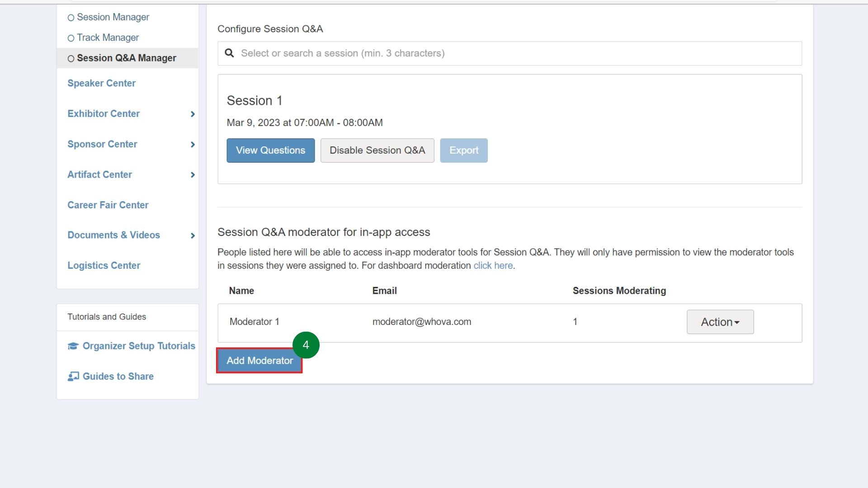Click the circle icon beside Track Manager

click(x=71, y=38)
